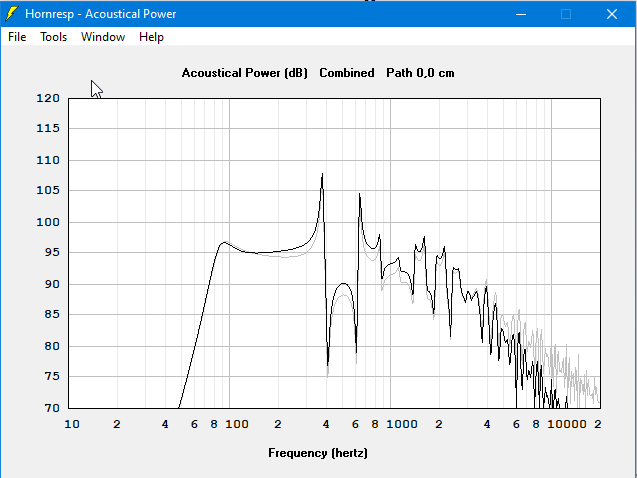Click the 'Combined' label in chart title
637x478 pixels.
347,73
